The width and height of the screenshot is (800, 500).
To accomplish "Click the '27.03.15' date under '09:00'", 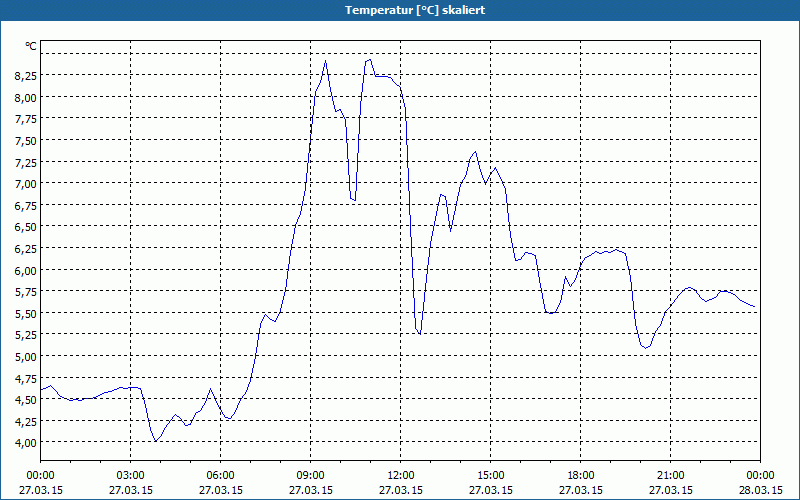I will 311,490.
